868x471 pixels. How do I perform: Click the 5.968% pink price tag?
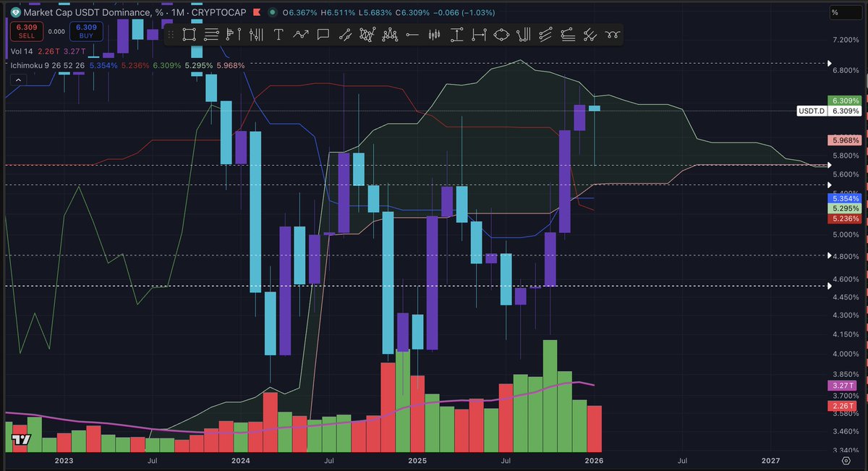pos(843,140)
